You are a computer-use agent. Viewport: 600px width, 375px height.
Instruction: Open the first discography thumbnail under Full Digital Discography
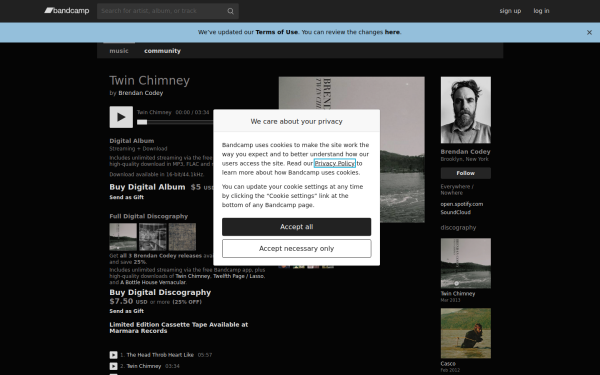click(123, 237)
